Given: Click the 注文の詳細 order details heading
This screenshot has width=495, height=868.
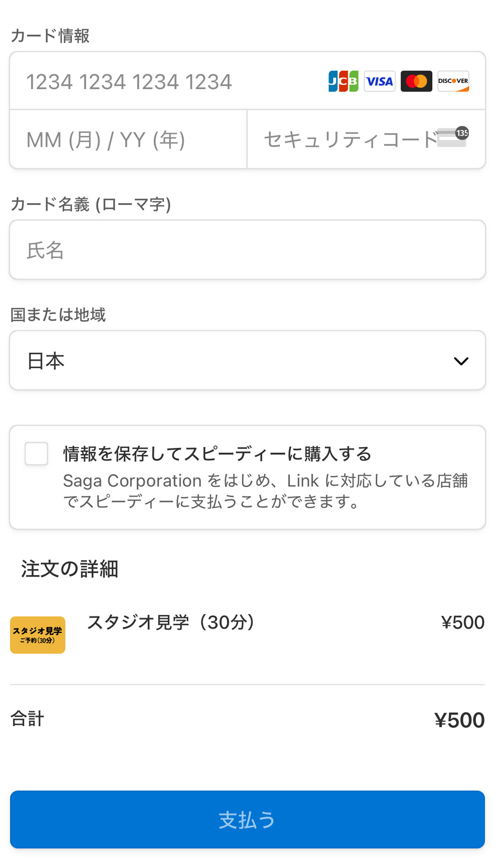Looking at the screenshot, I should pyautogui.click(x=70, y=569).
